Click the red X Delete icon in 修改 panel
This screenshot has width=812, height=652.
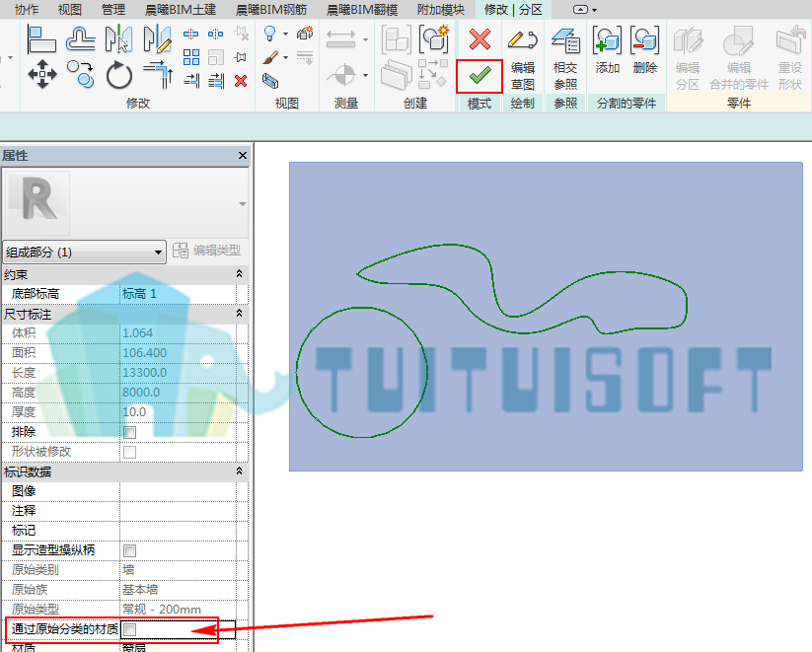click(241, 81)
